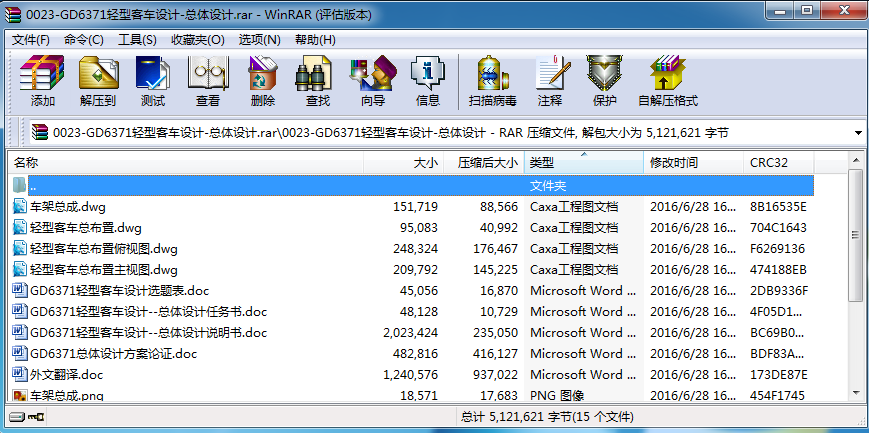The height and width of the screenshot is (433, 869).
Task: Click the Word icon of 外文翻译.doc
Action: [20, 375]
